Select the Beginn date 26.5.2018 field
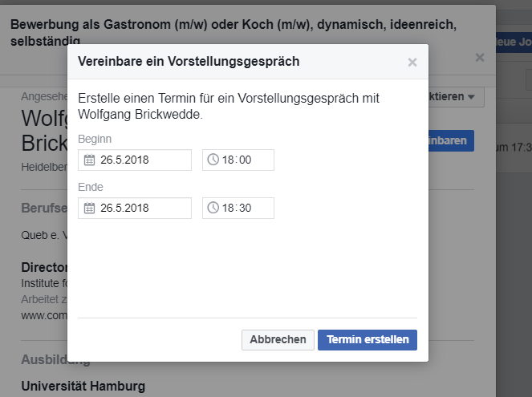 click(x=136, y=160)
